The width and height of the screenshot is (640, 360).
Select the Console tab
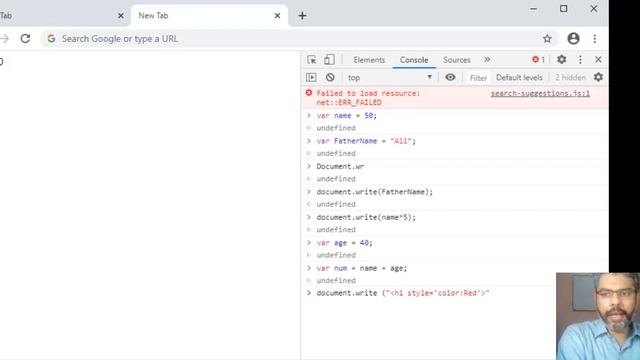click(414, 60)
